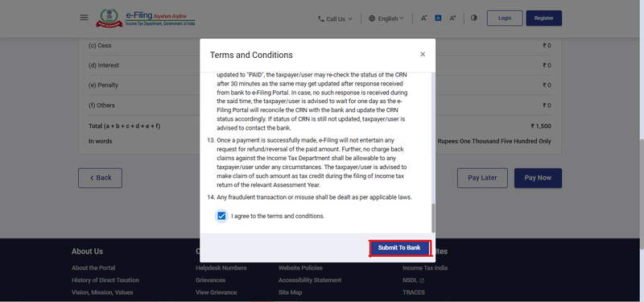Increase font size with the A+ icon
Image resolution: width=644 pixels, height=302 pixels.
tap(452, 18)
